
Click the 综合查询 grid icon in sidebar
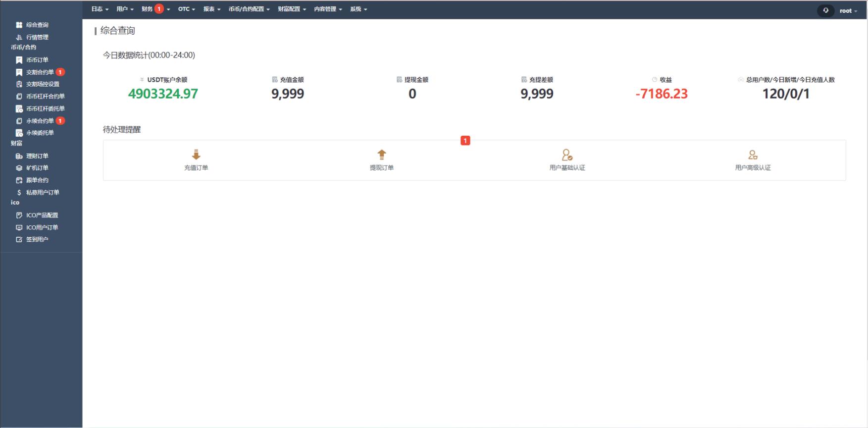click(19, 25)
